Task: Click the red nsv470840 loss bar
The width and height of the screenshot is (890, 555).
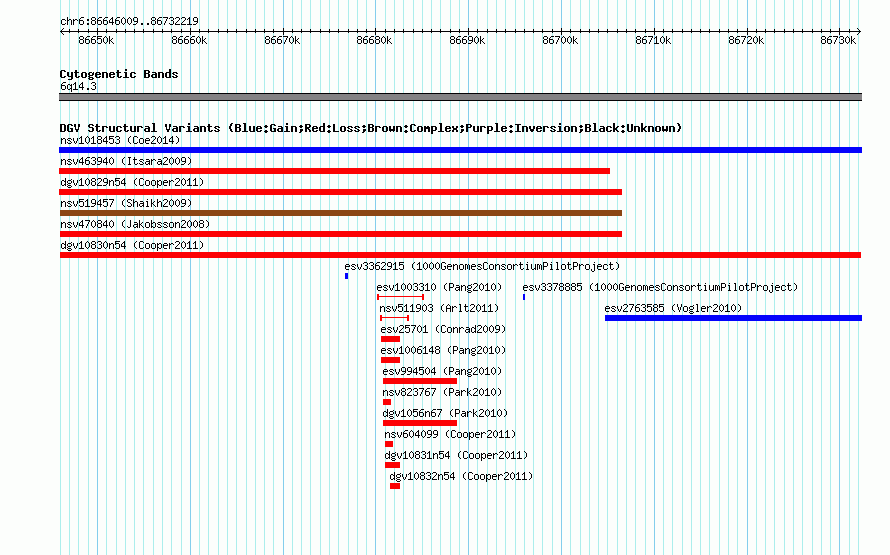Action: coord(341,234)
